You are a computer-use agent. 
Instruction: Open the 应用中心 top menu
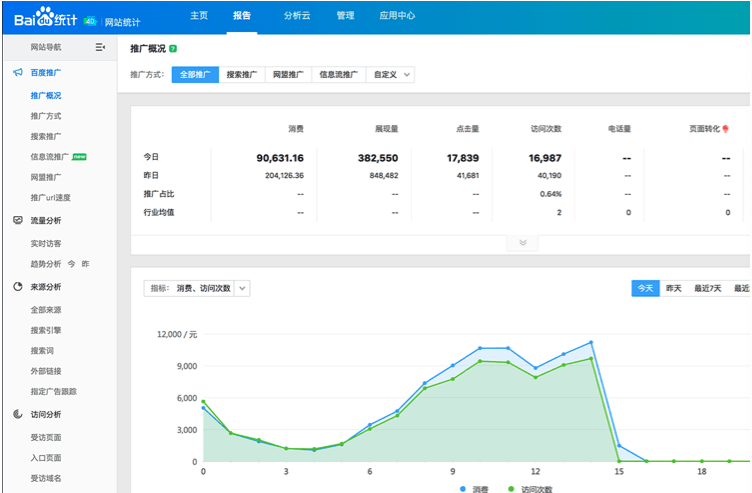(x=397, y=15)
